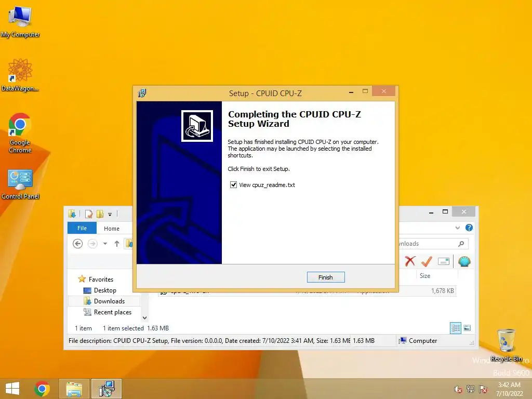Open Explorer Help question mark icon
The height and width of the screenshot is (399, 532).
469,228
